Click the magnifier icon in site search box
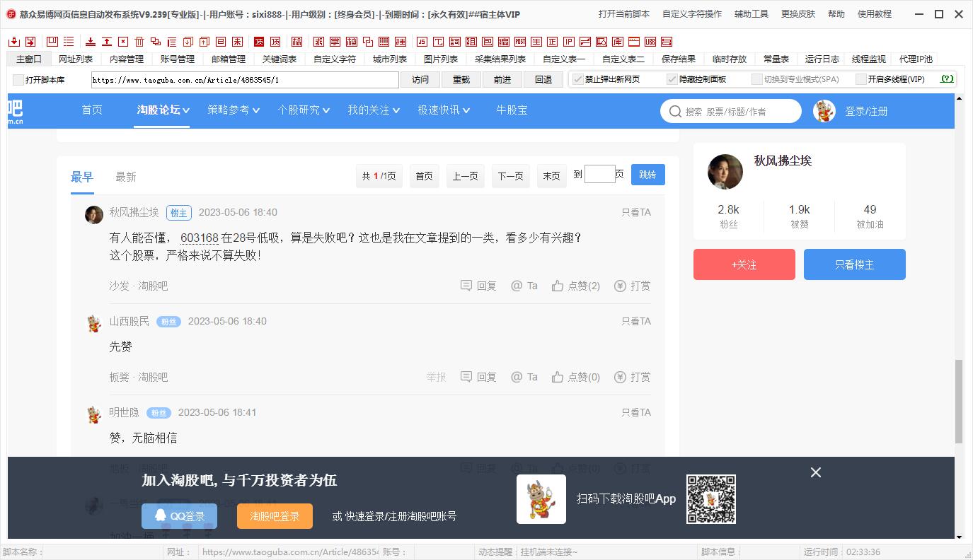Screen dimensions: 973x560 [x=674, y=111]
